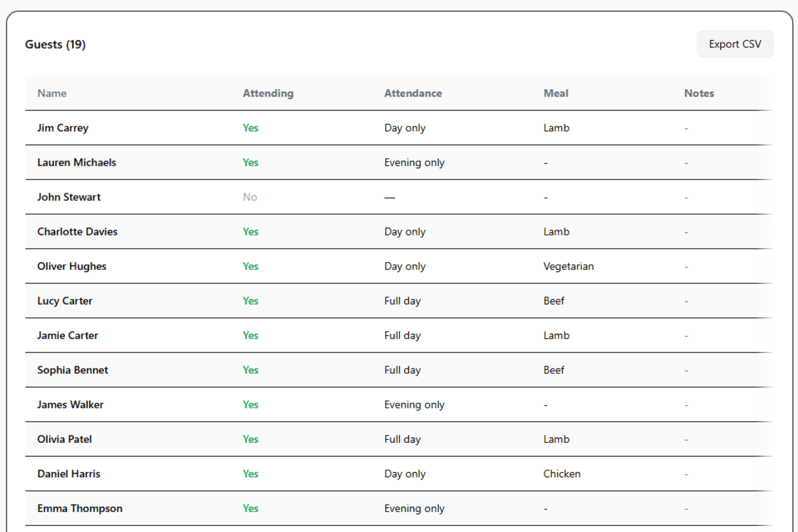Click Sophia Bennet's 'Yes' attending indicator
Image resolution: width=798 pixels, height=532 pixels.
251,370
